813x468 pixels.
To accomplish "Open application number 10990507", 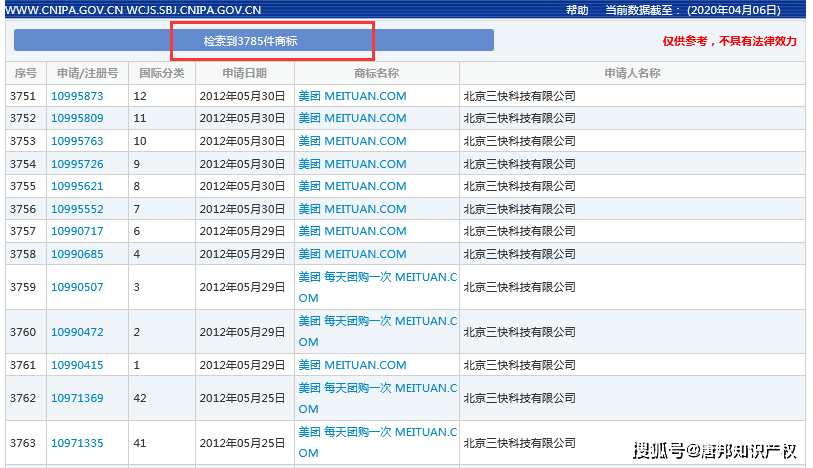I will [x=77, y=287].
